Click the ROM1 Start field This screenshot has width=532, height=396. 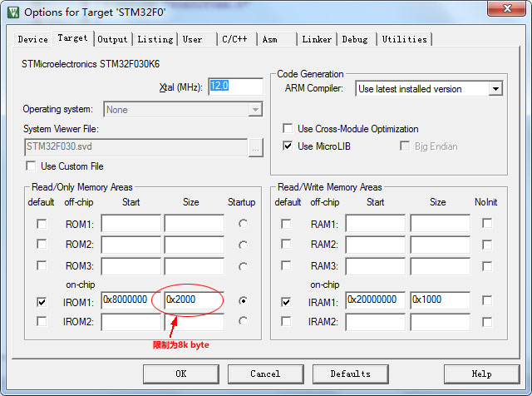click(131, 224)
